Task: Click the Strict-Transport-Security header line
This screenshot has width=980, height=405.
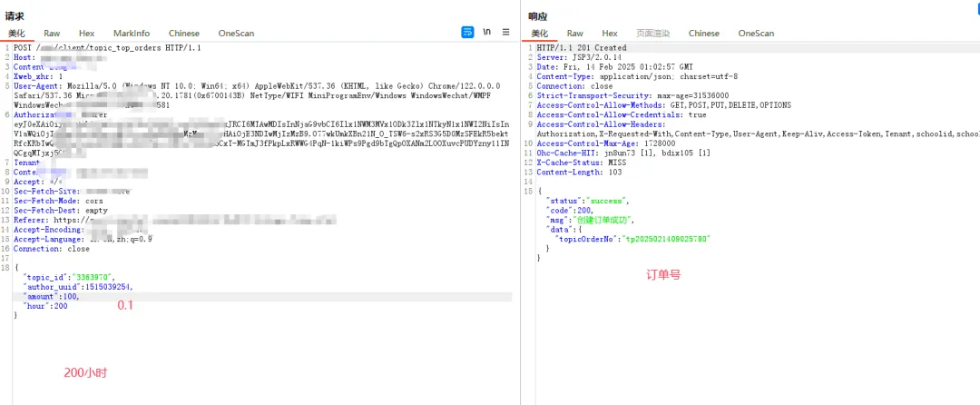Action: (632, 95)
